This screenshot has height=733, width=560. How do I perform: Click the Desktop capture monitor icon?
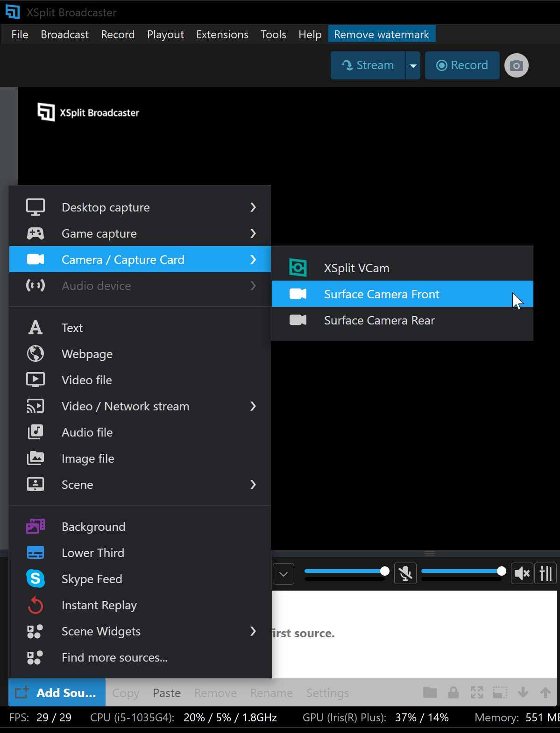tap(35, 207)
